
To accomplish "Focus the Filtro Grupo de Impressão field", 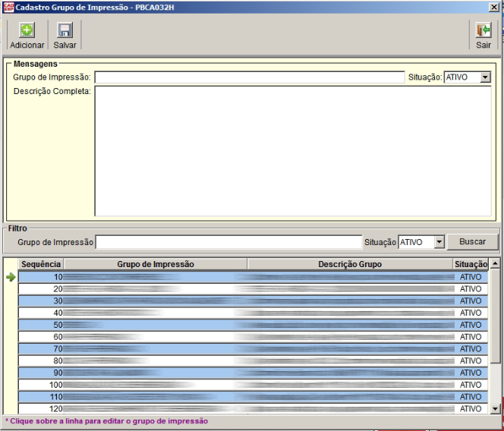I will [229, 242].
